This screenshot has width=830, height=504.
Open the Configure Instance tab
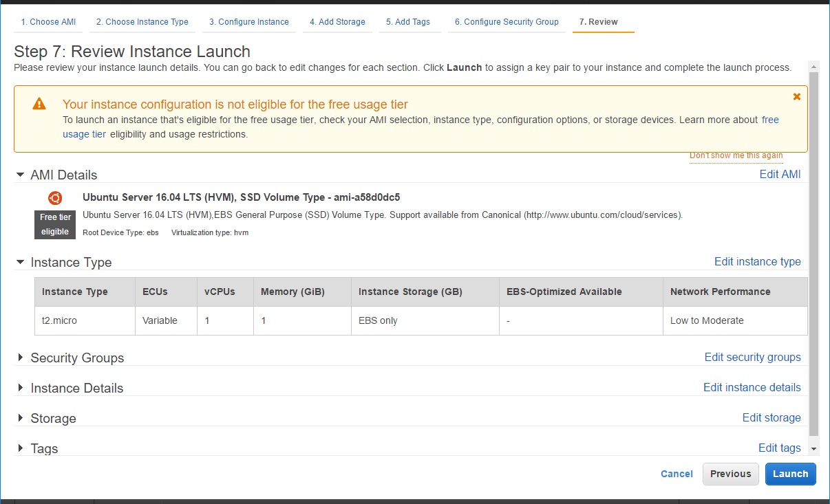pos(249,22)
